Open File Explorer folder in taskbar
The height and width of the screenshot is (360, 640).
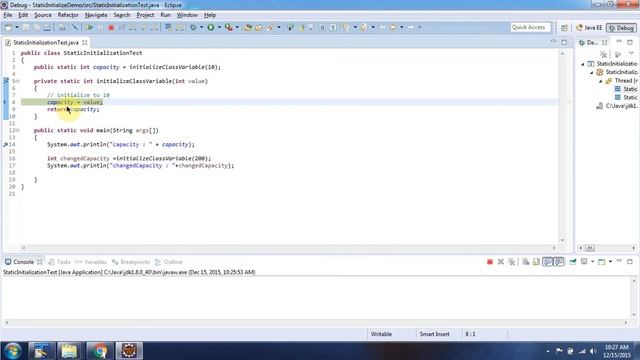69,351
